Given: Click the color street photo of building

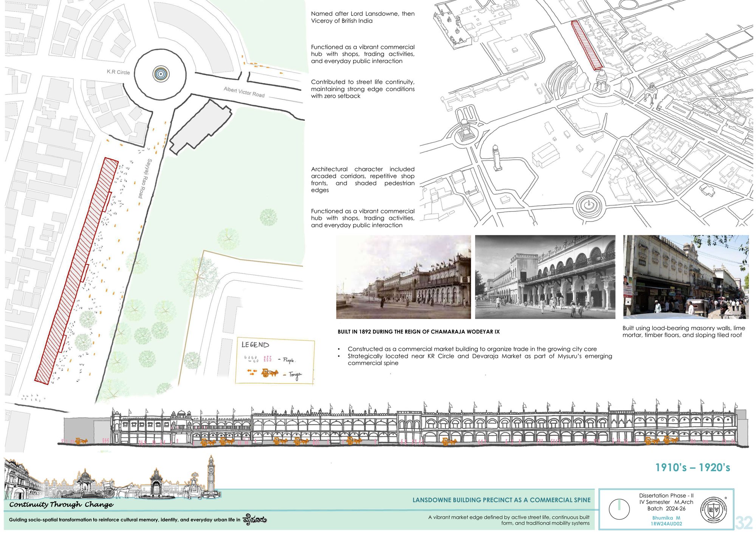Looking at the screenshot, I should coord(686,277).
